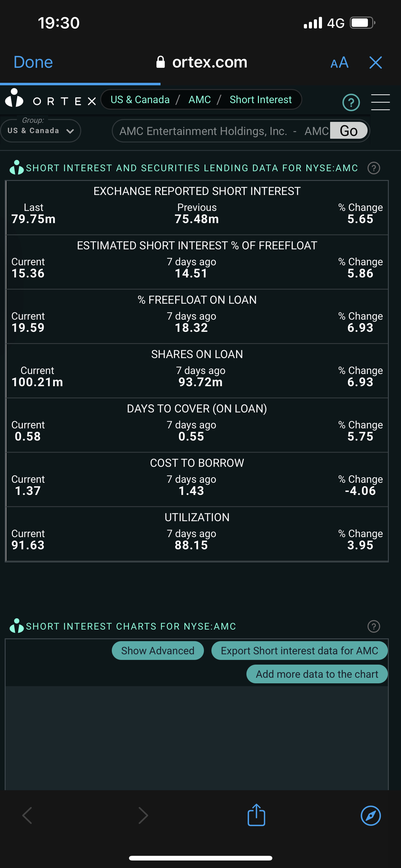Tap the Safari share icon
The image size is (401, 868).
(x=256, y=815)
